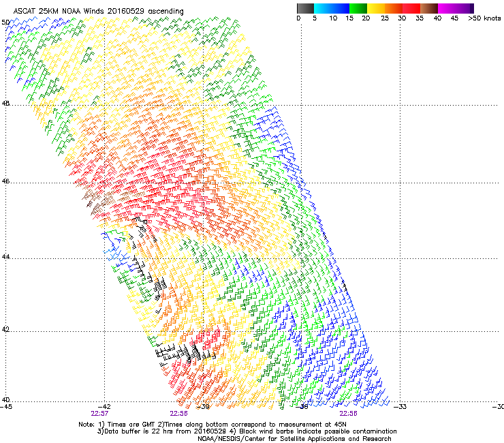504x443 pixels.
Task: Click the green 15-20 knots color segment
Action: coord(358,8)
